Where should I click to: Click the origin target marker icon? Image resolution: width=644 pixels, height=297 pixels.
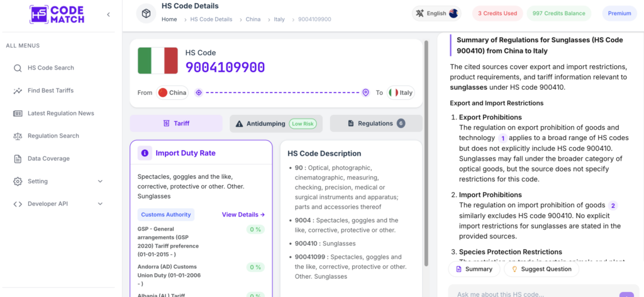(198, 93)
